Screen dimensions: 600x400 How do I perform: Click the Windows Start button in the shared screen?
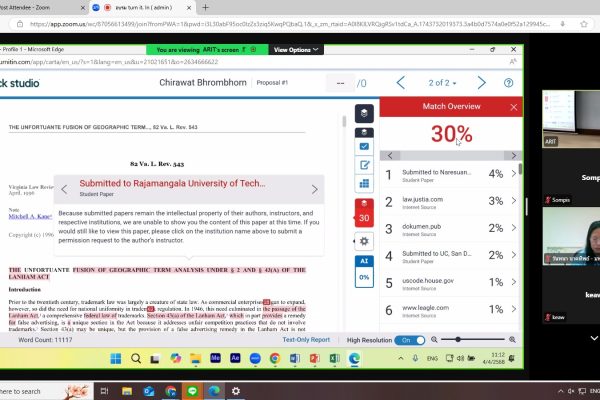click(116, 359)
